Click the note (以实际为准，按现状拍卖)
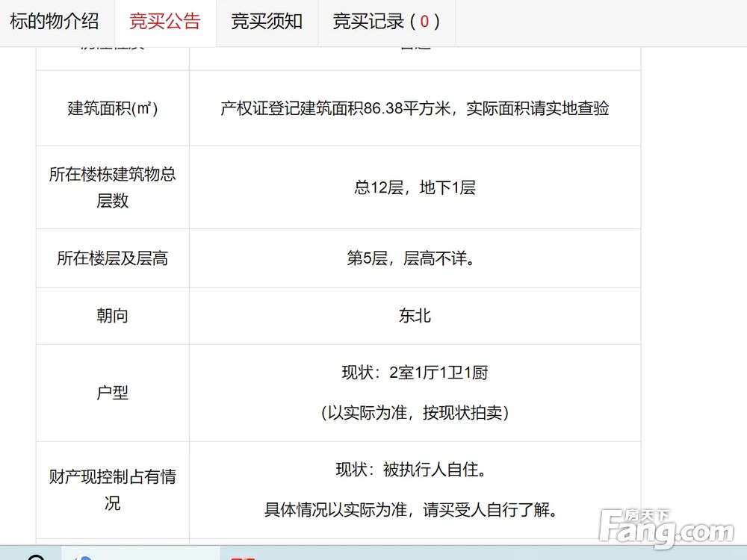The width and height of the screenshot is (747, 560). [x=415, y=412]
